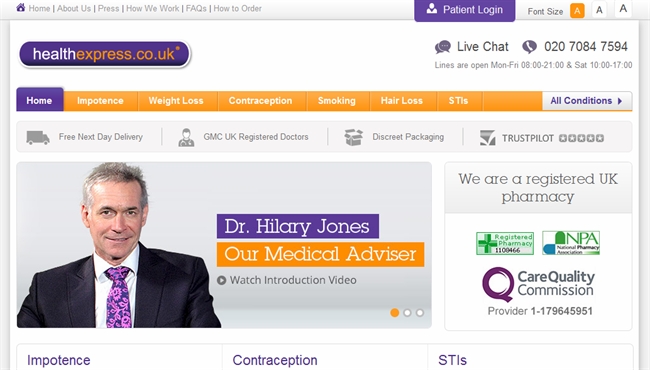Switch to second slide dot in banner
This screenshot has width=650, height=370.
[x=407, y=313]
